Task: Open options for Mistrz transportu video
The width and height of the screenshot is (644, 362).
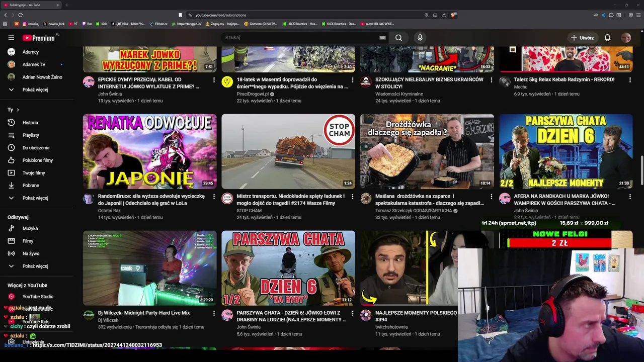Action: pyautogui.click(x=352, y=197)
